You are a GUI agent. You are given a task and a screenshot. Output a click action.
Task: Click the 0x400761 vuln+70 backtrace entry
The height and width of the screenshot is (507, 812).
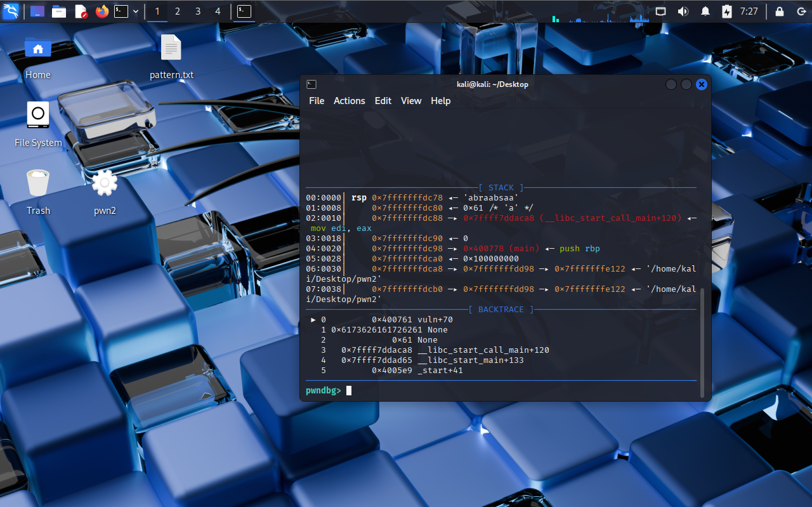[x=412, y=320]
